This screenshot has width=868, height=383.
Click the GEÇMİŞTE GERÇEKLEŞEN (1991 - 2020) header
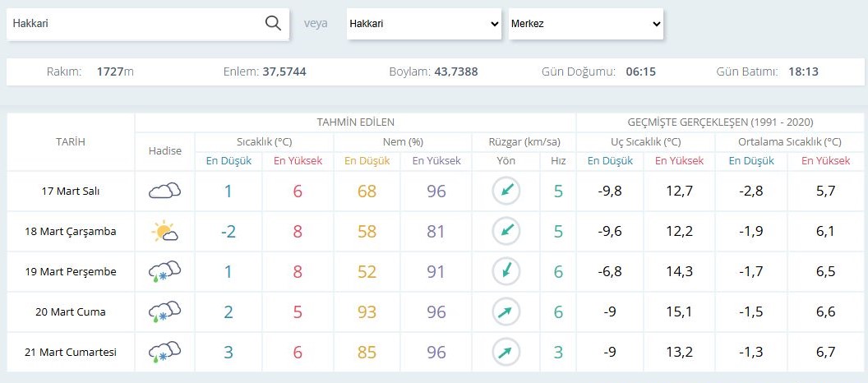[x=721, y=122]
